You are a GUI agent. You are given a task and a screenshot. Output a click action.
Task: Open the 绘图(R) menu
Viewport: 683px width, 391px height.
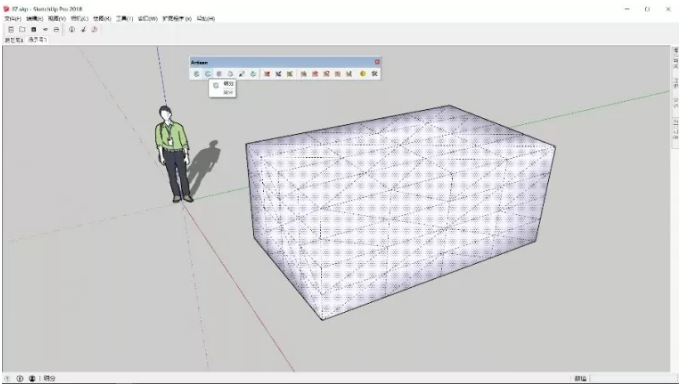click(102, 19)
